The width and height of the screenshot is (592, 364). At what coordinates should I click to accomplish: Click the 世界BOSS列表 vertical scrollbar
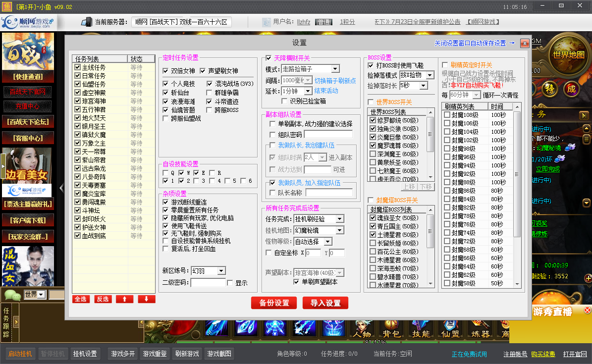[430, 145]
